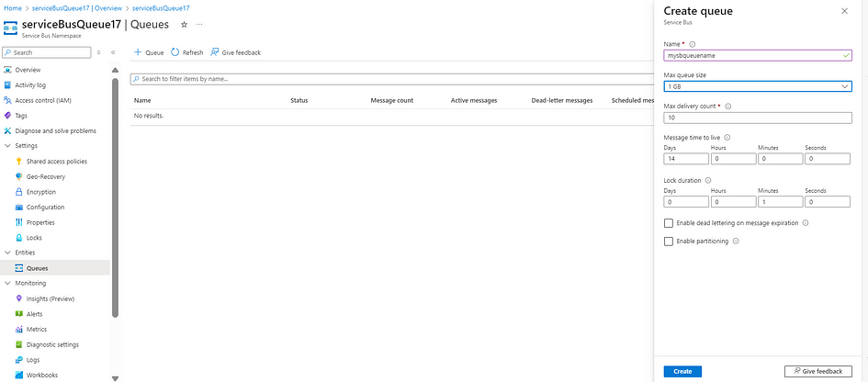Collapse the Entities section
The width and height of the screenshot is (868, 382).
tap(7, 253)
